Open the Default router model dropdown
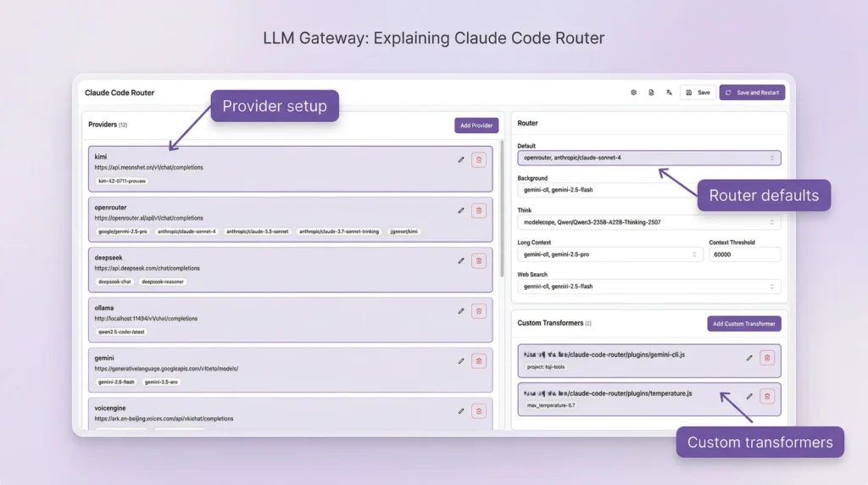The width and height of the screenshot is (868, 485). (648, 158)
